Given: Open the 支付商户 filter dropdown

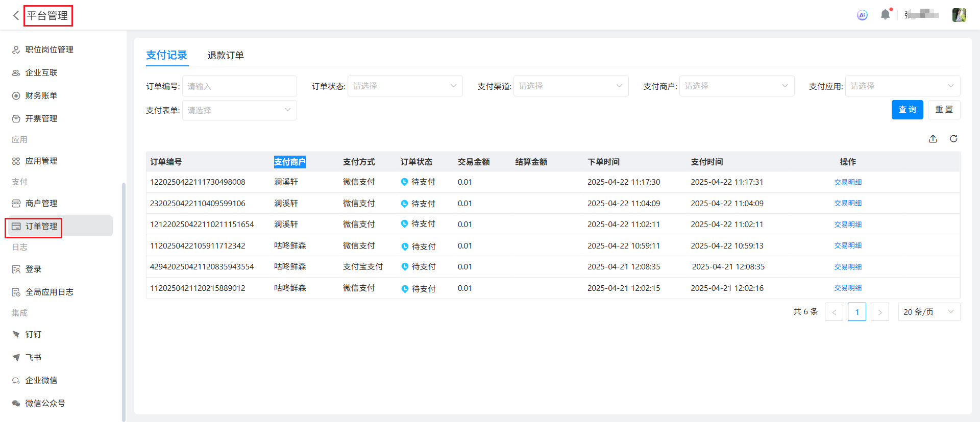Looking at the screenshot, I should coord(737,86).
